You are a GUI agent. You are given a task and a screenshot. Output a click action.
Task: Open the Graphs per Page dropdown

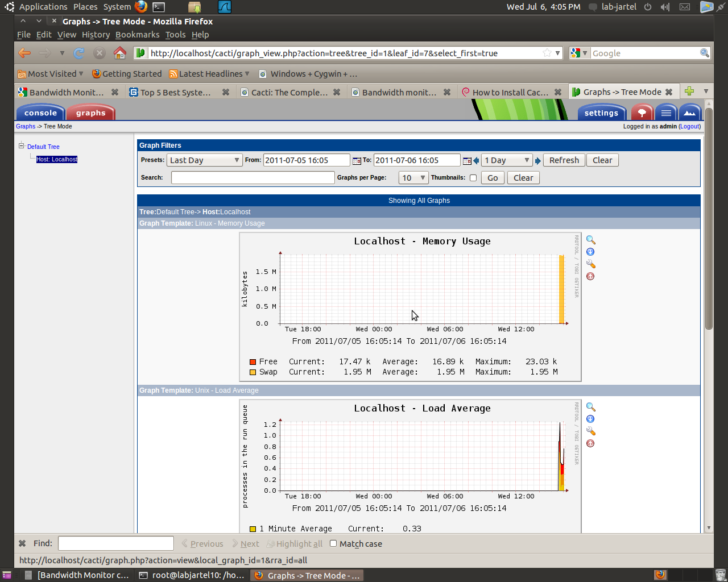click(x=413, y=177)
